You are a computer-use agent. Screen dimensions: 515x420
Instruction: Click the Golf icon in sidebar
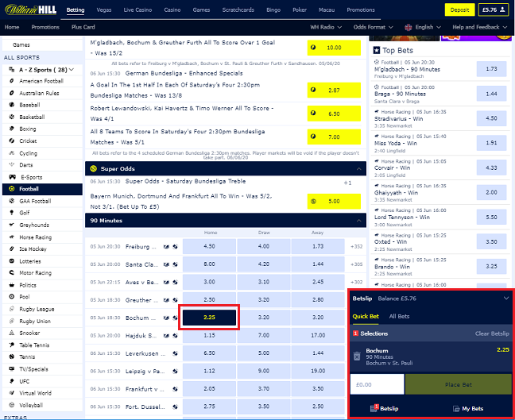pyautogui.click(x=12, y=213)
